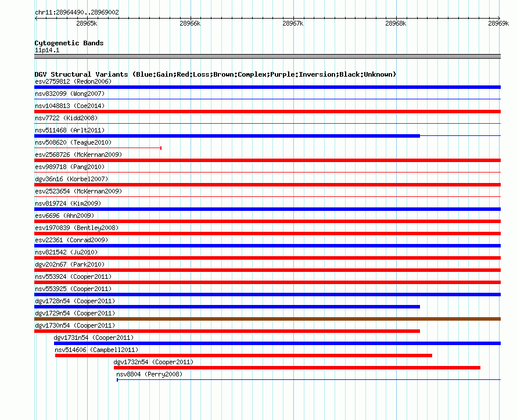Screen dimensions: 517x420
Task: Open the esv989718 (Pang2010) label
Action: point(70,167)
